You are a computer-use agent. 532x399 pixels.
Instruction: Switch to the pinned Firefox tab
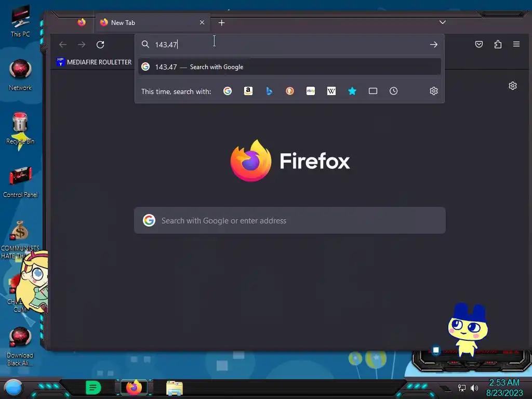coord(82,22)
